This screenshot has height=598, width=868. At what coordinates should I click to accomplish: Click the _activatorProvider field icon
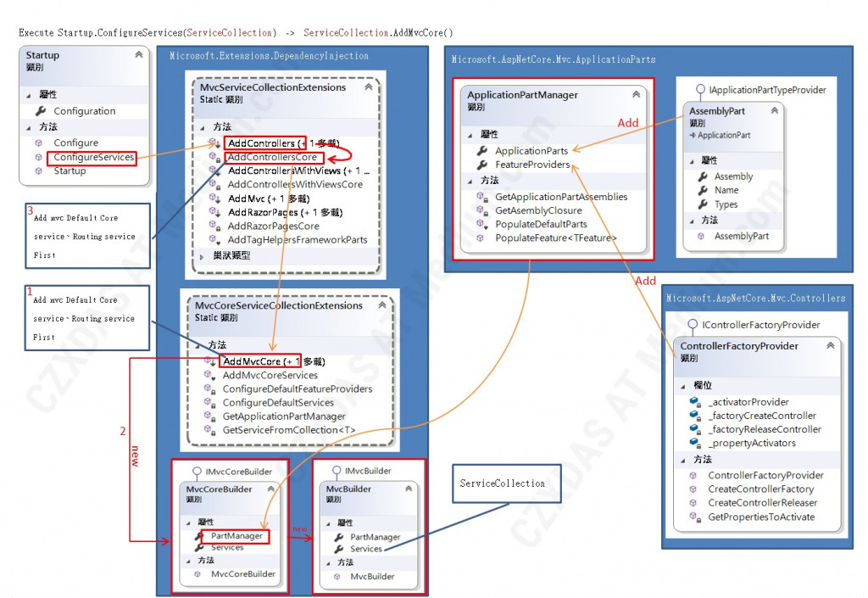(695, 401)
